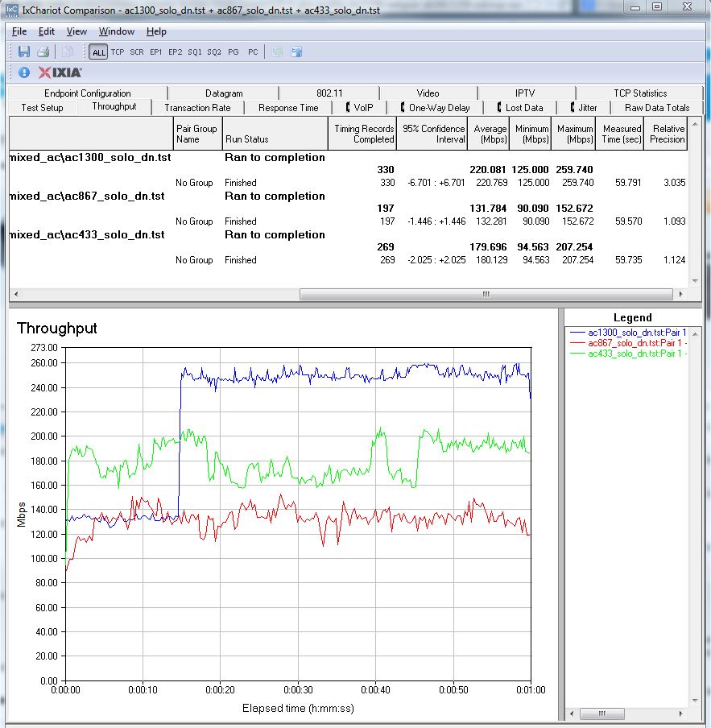Click average value 220.769 cell
This screenshot has width=711, height=728.
[x=491, y=183]
